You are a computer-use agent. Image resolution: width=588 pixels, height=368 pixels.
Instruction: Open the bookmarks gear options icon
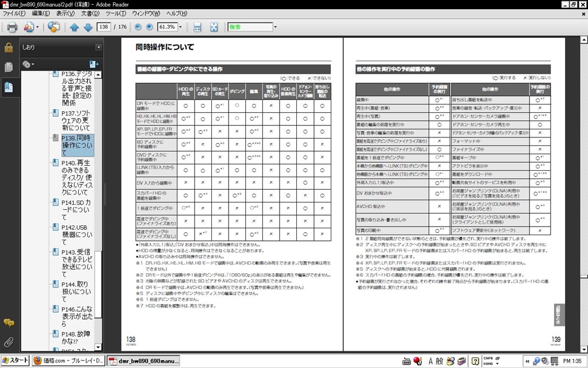coord(26,64)
